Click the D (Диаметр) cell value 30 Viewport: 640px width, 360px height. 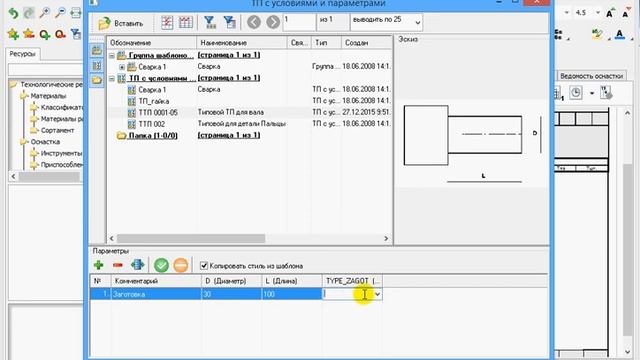tap(231, 294)
